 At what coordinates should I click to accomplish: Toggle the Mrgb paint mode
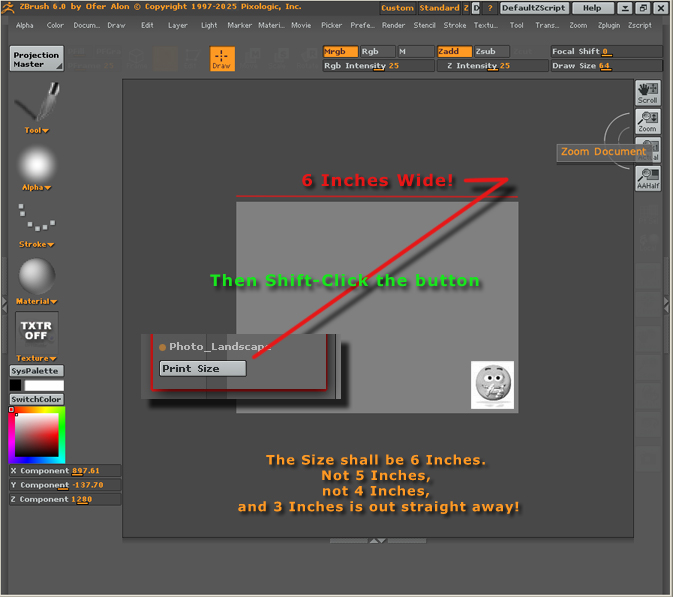tap(340, 52)
